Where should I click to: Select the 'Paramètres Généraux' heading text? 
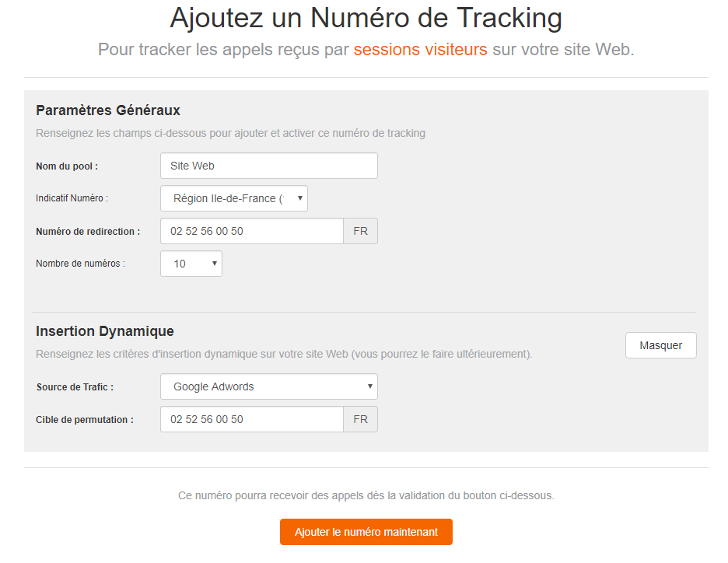[107, 110]
